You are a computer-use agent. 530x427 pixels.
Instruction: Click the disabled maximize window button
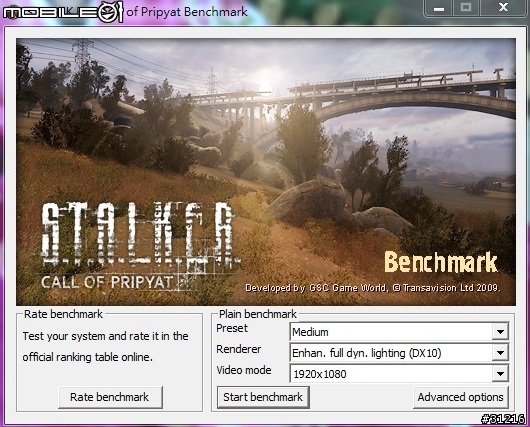coord(466,8)
